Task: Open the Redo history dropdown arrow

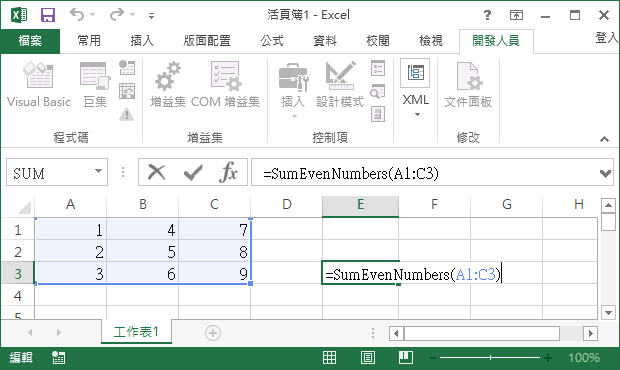Action: (x=132, y=15)
